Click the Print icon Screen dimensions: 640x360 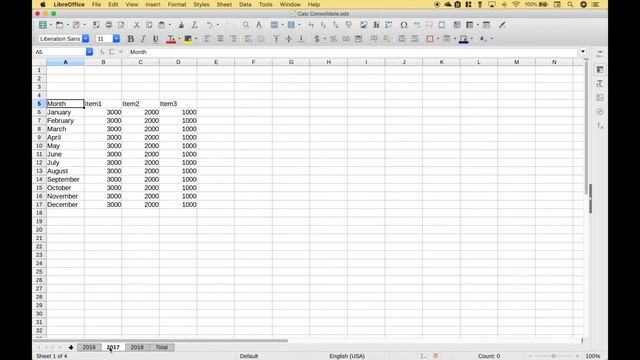click(109, 25)
